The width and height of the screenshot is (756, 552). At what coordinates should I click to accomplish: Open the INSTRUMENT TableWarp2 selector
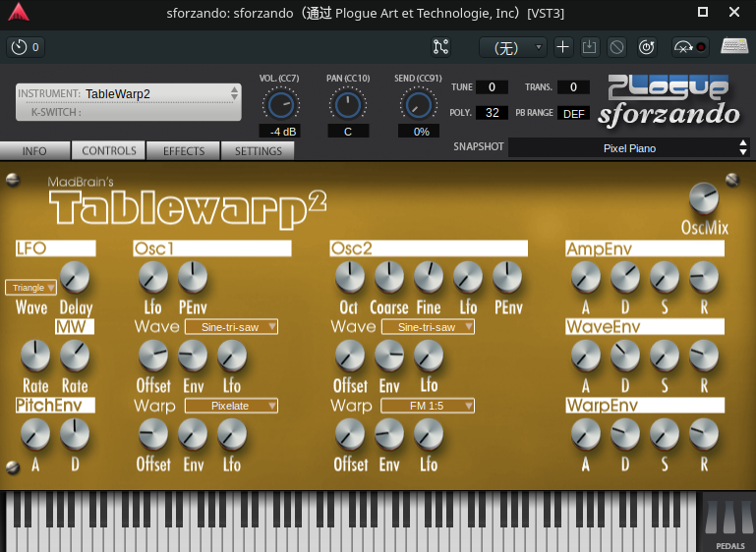[128, 101]
